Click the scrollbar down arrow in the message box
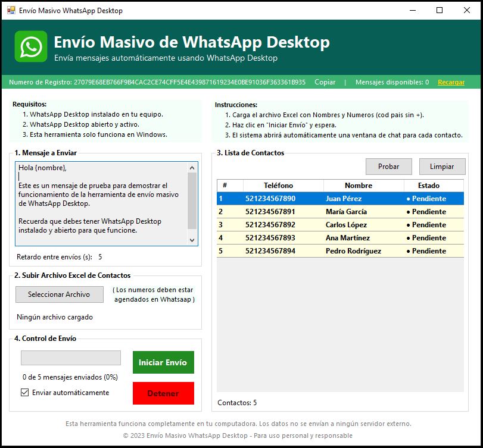 pos(192,240)
